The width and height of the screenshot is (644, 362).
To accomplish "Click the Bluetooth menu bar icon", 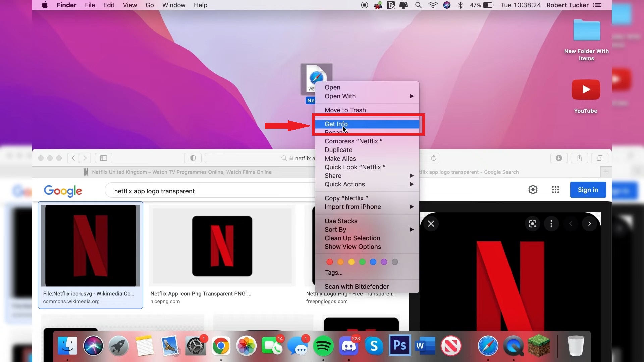I will tap(461, 5).
